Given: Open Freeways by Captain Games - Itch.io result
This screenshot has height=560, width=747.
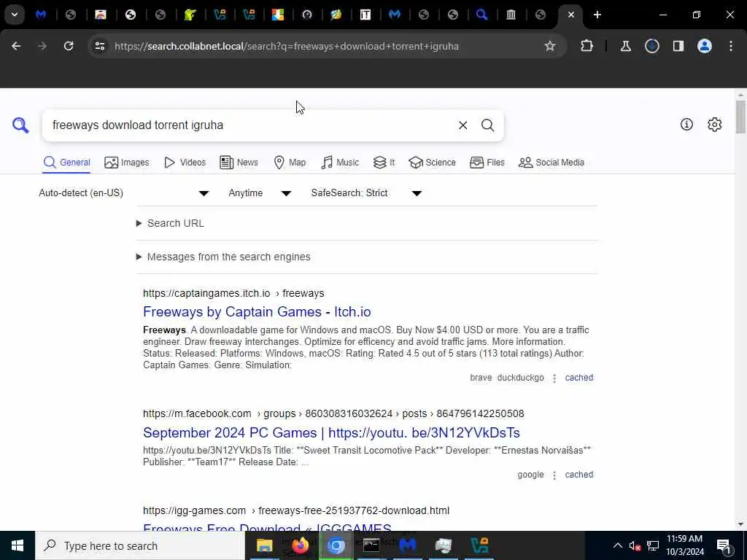Looking at the screenshot, I should click(257, 311).
